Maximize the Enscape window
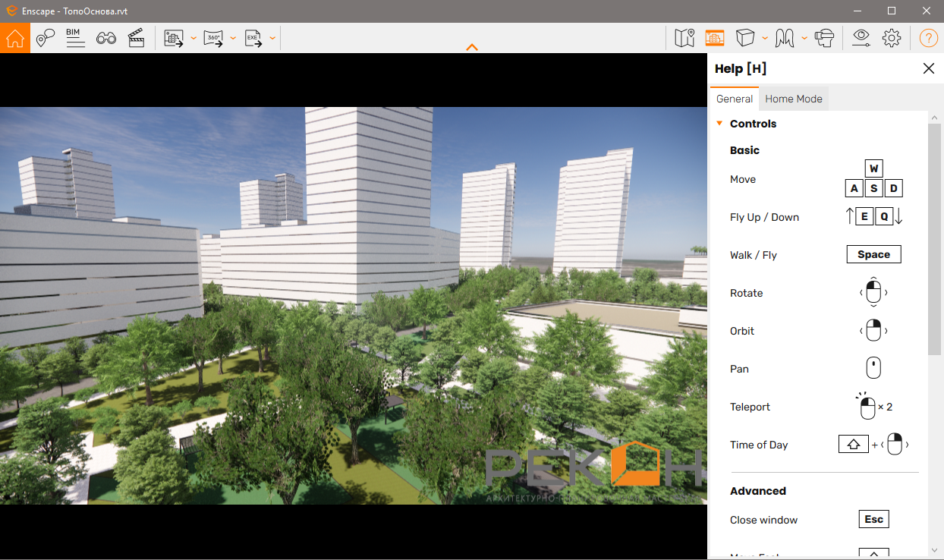 tap(892, 11)
